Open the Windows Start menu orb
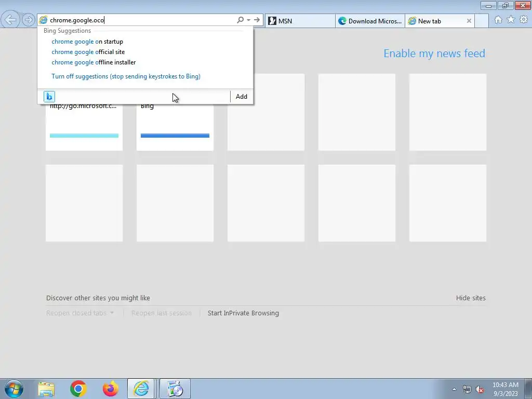The height and width of the screenshot is (399, 532). (x=14, y=389)
